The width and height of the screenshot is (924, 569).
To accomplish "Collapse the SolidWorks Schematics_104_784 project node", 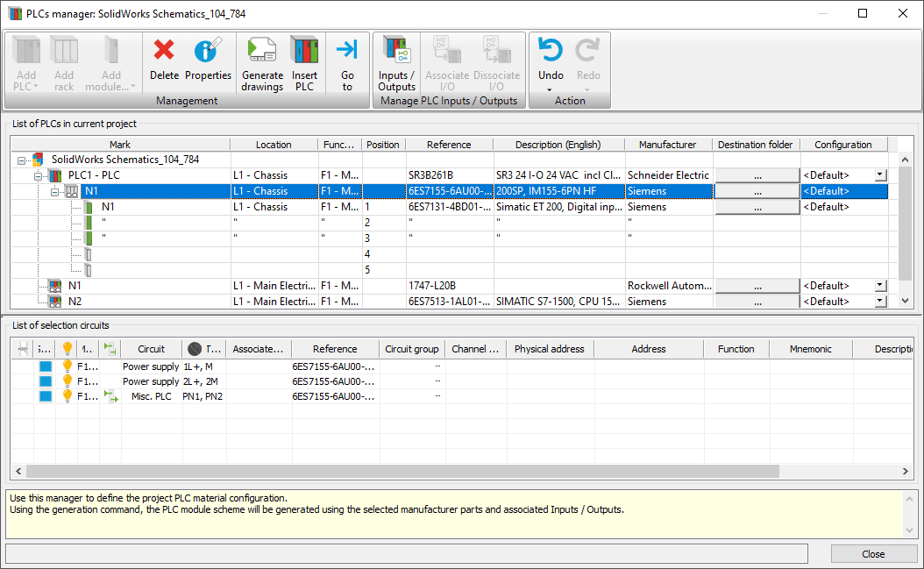I will [22, 160].
